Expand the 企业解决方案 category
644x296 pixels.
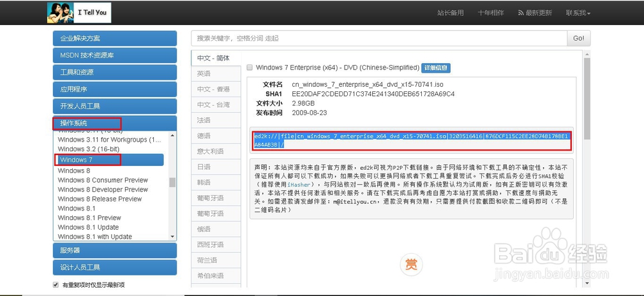coord(115,38)
